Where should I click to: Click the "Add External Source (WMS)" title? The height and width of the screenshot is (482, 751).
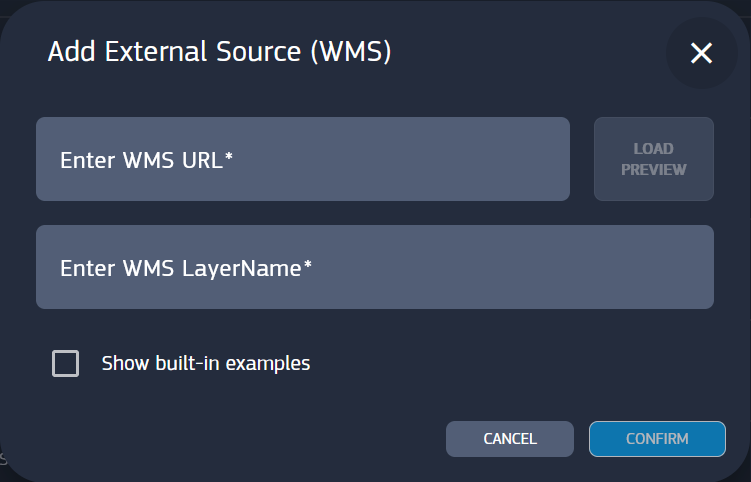coord(219,52)
